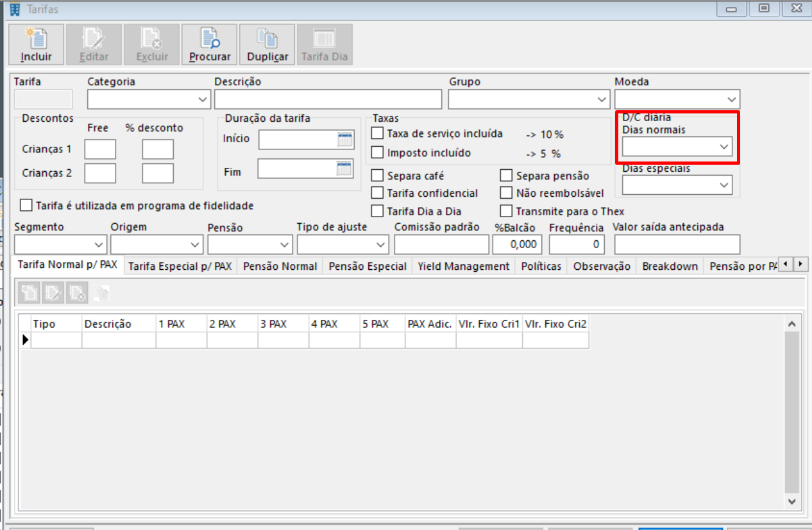Switch to Tarifa Especial p/ PAX tab
The width and height of the screenshot is (812, 530).
coord(180,267)
